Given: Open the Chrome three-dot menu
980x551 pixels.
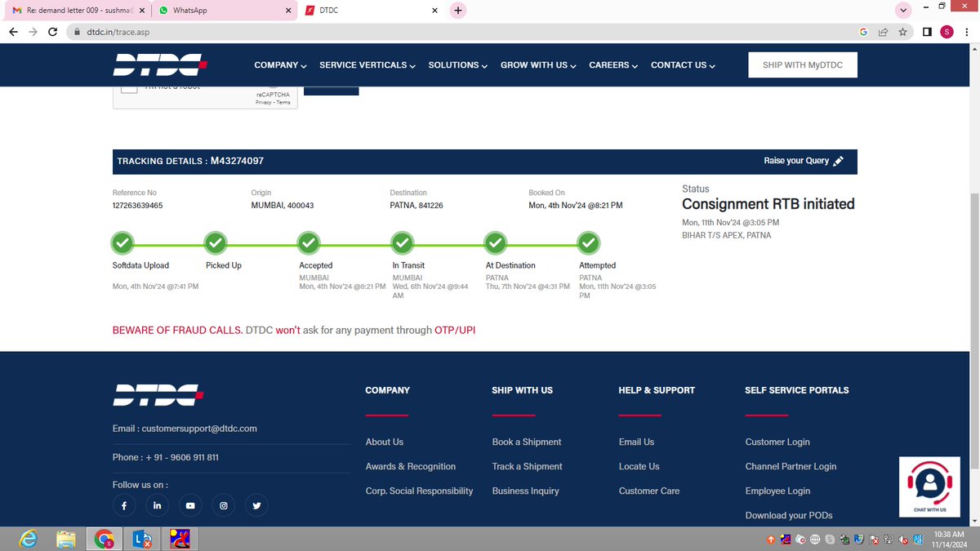Looking at the screenshot, I should tap(966, 32).
